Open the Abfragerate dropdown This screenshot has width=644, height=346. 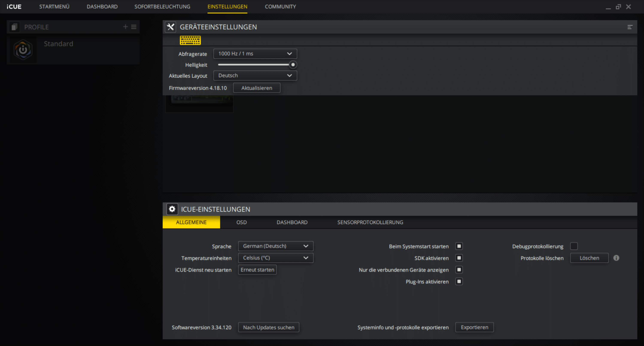pyautogui.click(x=255, y=54)
